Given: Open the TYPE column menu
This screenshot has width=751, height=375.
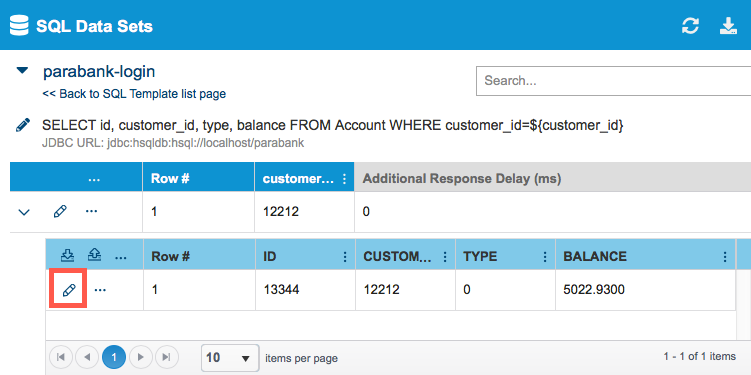Looking at the screenshot, I should (545, 257).
